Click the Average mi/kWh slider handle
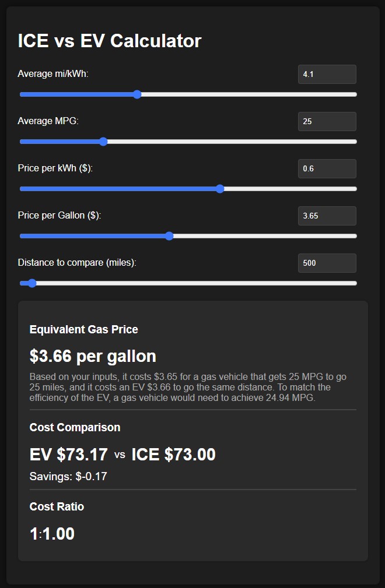Image resolution: width=385 pixels, height=588 pixels. pos(137,94)
